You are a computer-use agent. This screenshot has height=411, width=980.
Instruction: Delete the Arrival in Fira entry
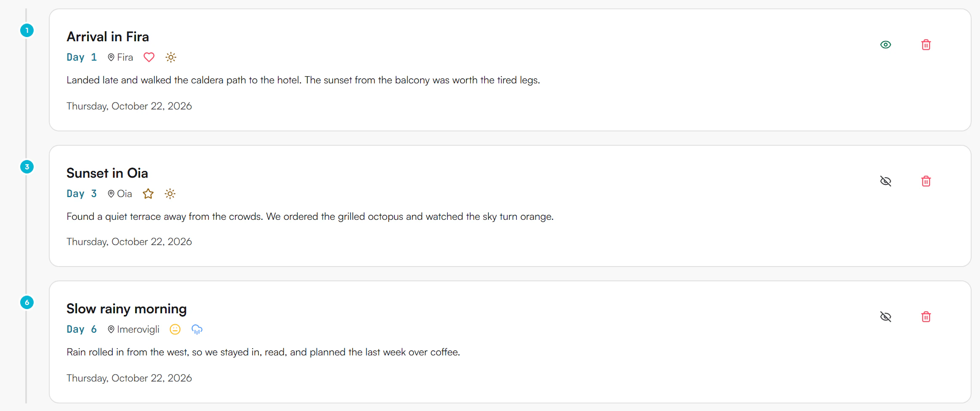coord(926,45)
